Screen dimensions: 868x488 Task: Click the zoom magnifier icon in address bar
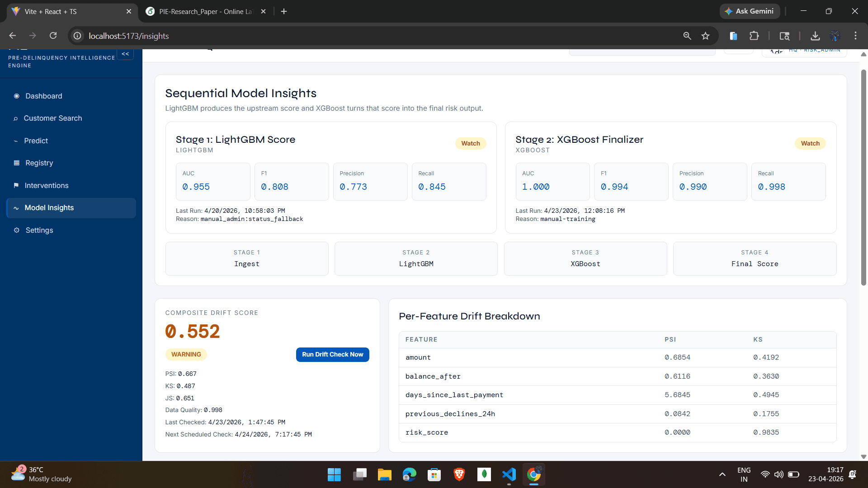click(x=687, y=36)
